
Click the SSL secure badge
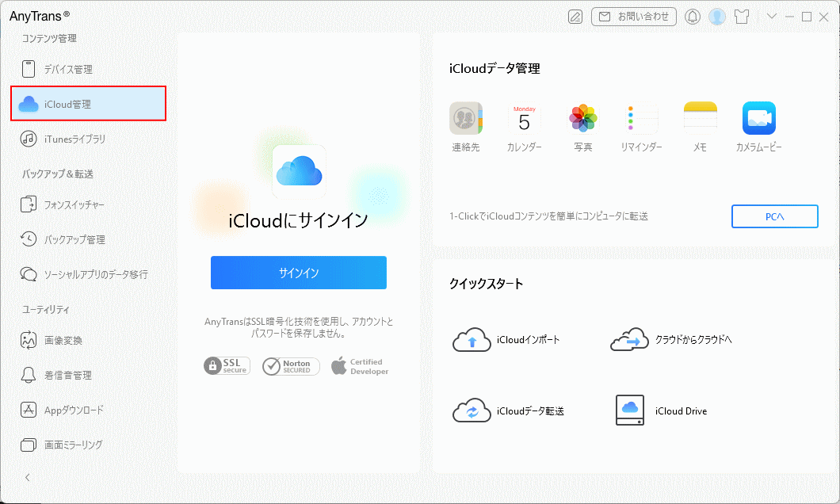227,366
